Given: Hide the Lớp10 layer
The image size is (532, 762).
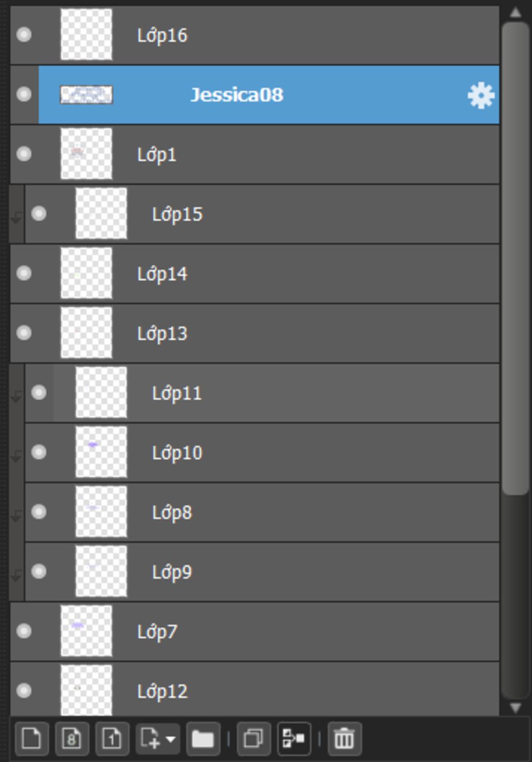Looking at the screenshot, I should point(39,452).
